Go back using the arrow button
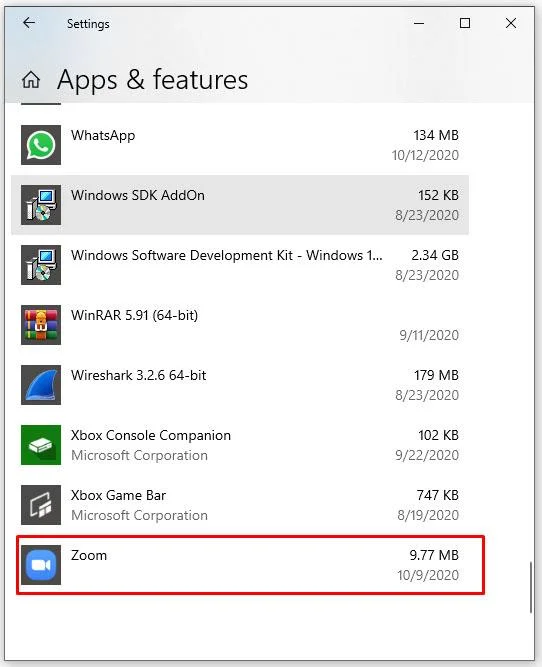Image resolution: width=542 pixels, height=667 pixels. point(29,23)
